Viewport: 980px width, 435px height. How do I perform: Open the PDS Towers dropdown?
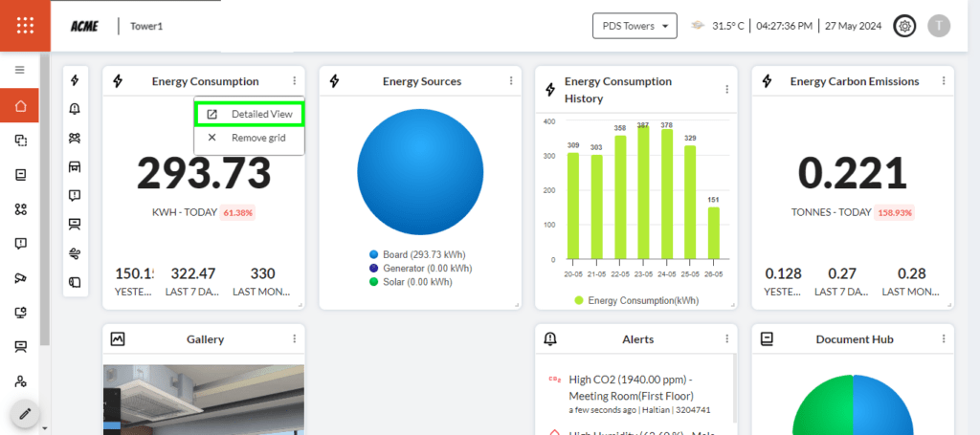(x=635, y=26)
